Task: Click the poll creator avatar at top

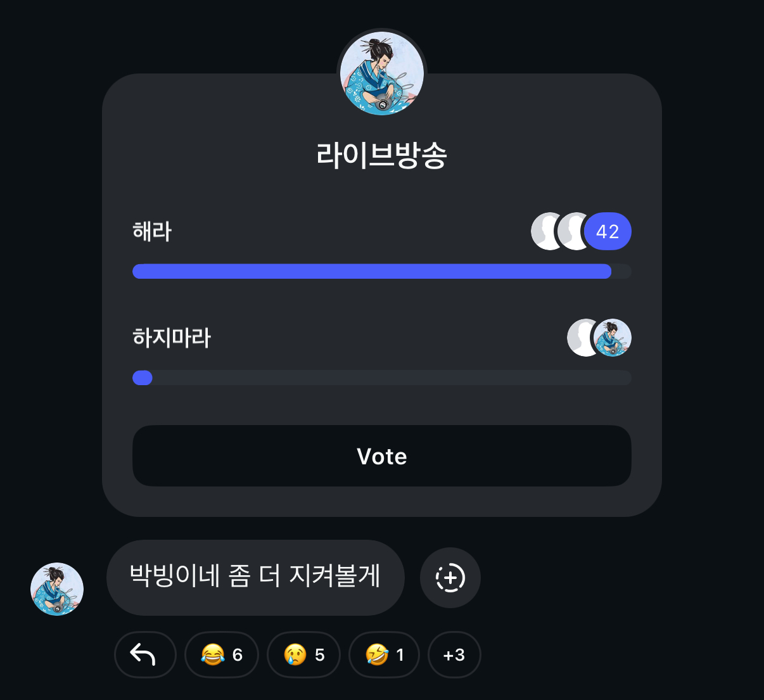Action: coord(382,73)
